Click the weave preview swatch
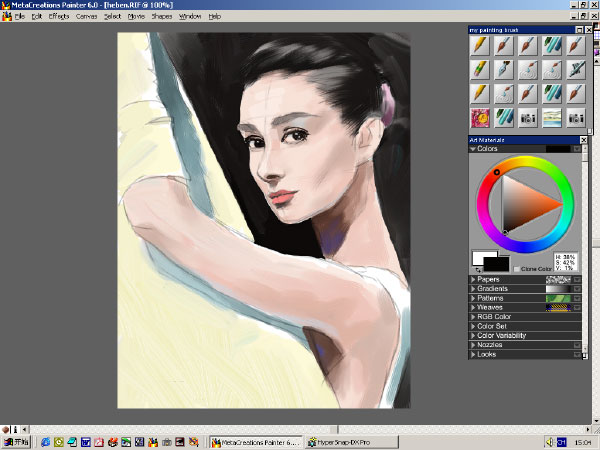The image size is (600, 450). pyautogui.click(x=558, y=307)
